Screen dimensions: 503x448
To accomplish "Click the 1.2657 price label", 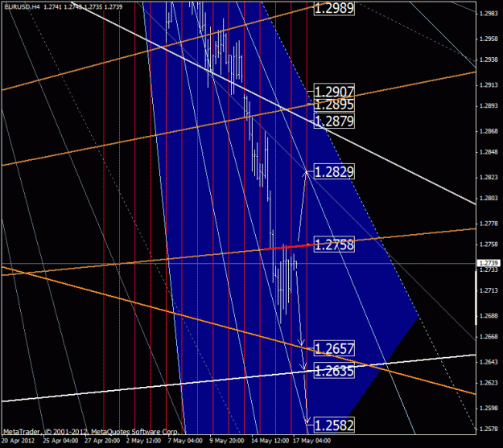I will [x=334, y=348].
